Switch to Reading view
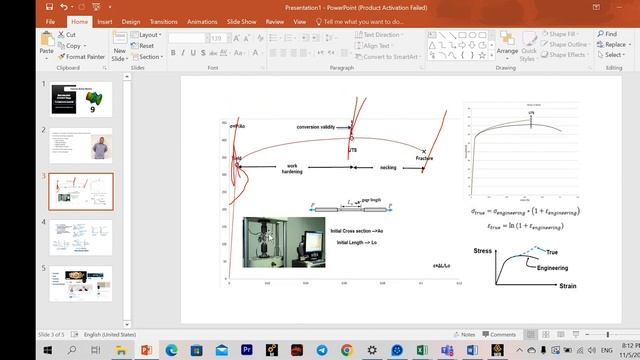Screen dimensions: 640x360 pyautogui.click(x=561, y=334)
